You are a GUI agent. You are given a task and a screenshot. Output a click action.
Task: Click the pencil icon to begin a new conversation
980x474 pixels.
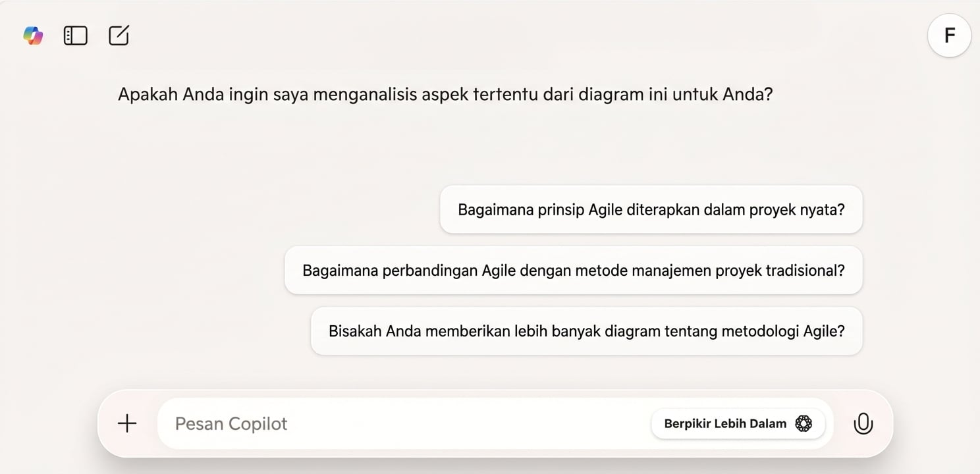[x=118, y=36]
